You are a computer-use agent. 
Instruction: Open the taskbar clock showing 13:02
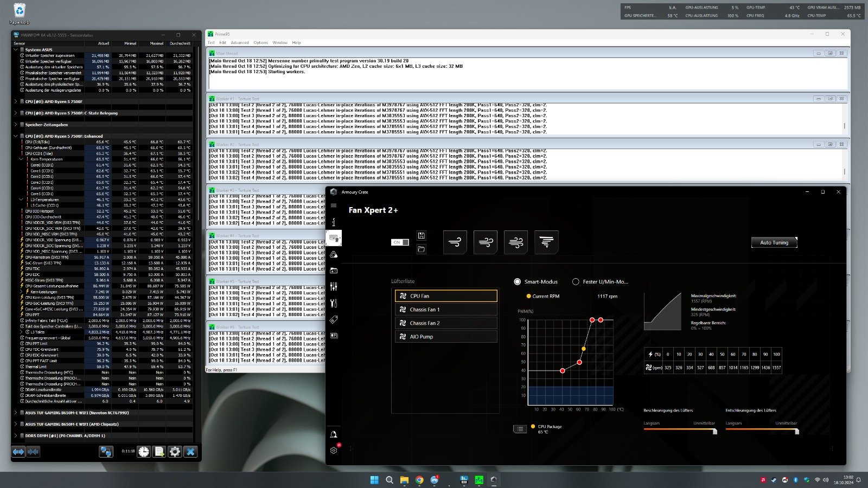click(x=844, y=480)
